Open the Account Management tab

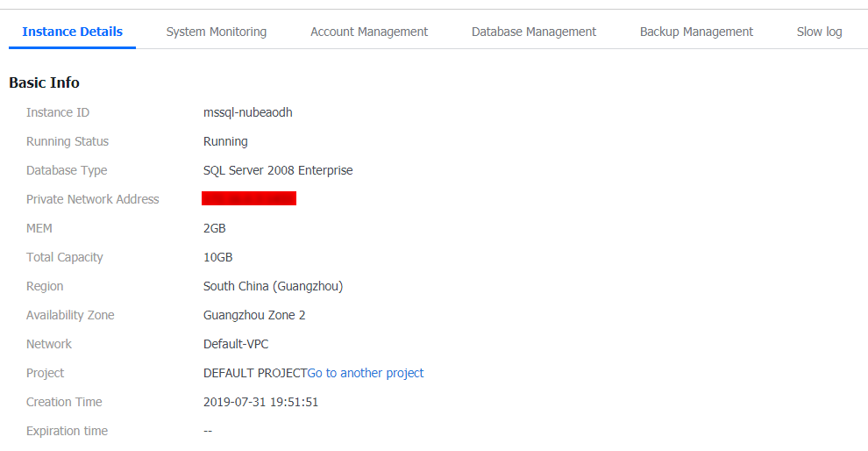[x=368, y=32]
